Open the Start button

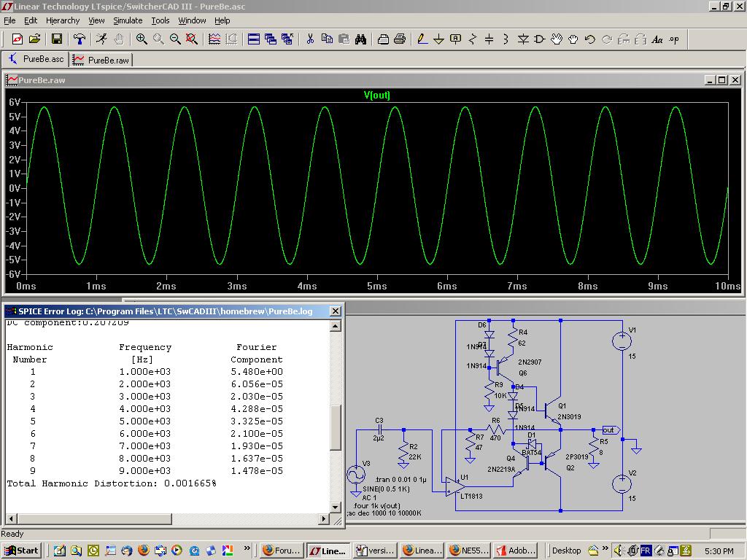[21, 551]
